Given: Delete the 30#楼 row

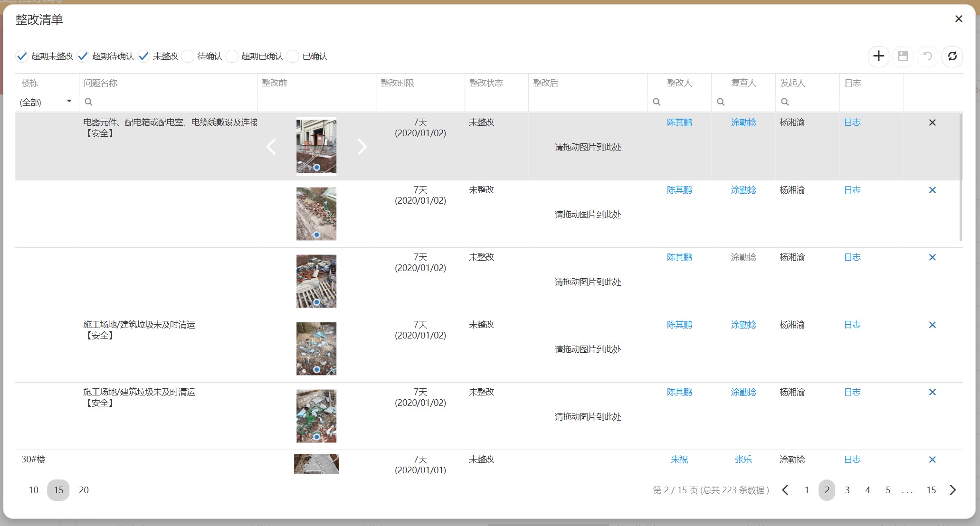Looking at the screenshot, I should pos(932,460).
